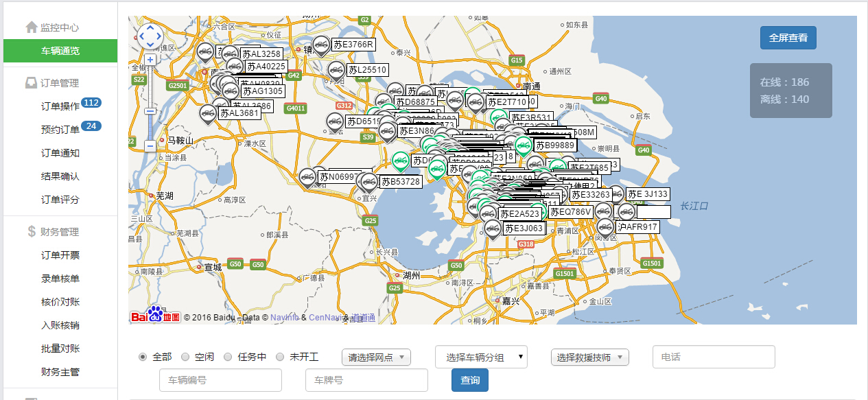Open the 请选择网点 dropdown
868x400 pixels.
pos(376,357)
